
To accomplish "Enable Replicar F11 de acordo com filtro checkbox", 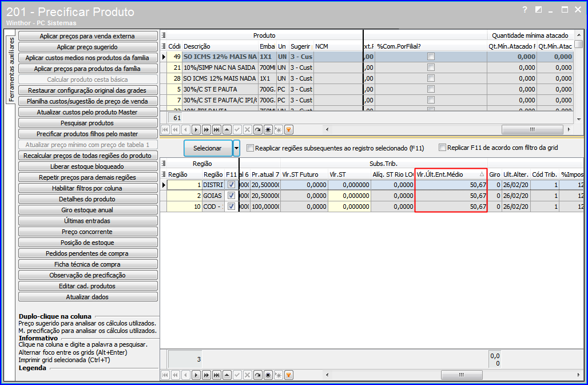I will (x=443, y=148).
